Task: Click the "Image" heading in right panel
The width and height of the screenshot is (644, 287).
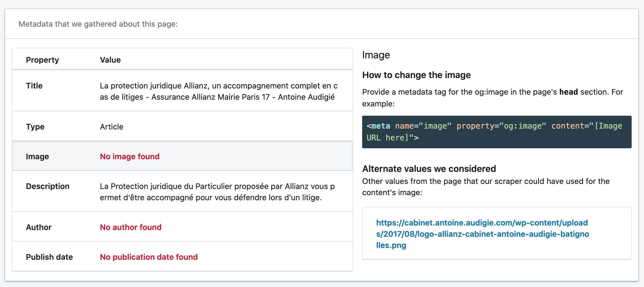Action: pos(376,55)
